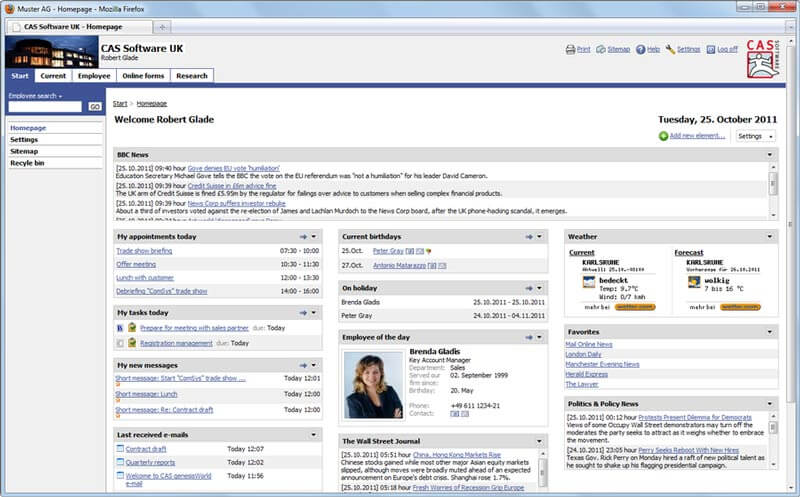Click the arrow icon in My appointments today header

click(x=303, y=237)
